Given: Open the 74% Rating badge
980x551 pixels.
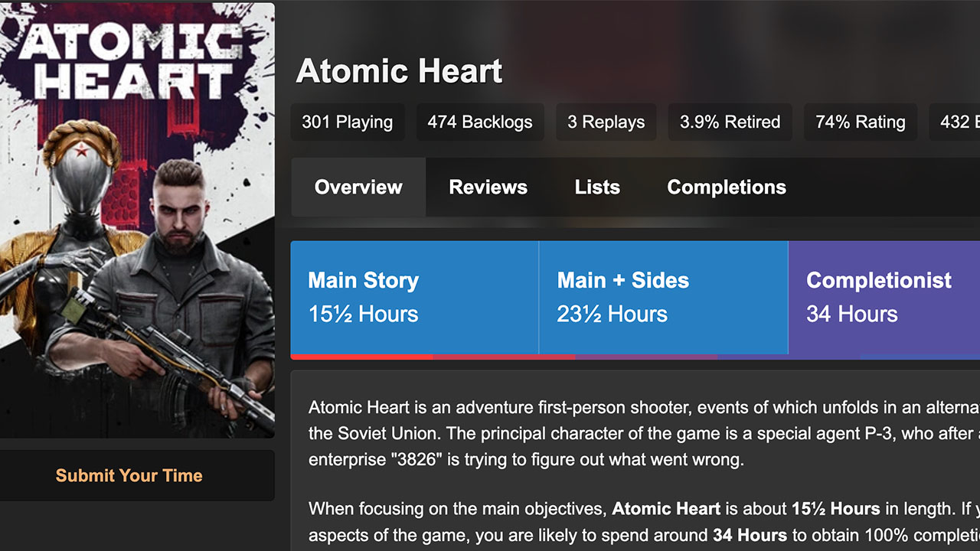Looking at the screenshot, I should pos(860,122).
